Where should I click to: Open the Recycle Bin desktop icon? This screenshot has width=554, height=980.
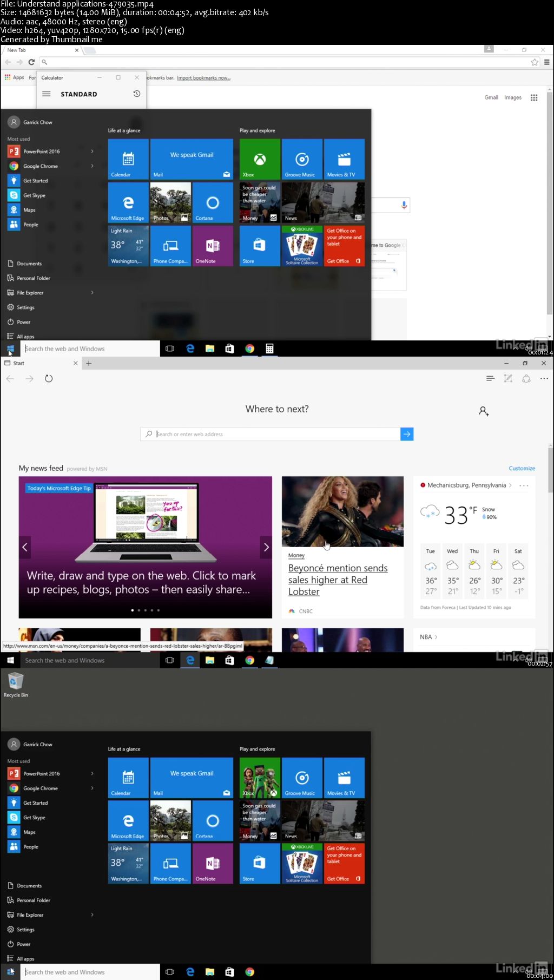coord(16,685)
